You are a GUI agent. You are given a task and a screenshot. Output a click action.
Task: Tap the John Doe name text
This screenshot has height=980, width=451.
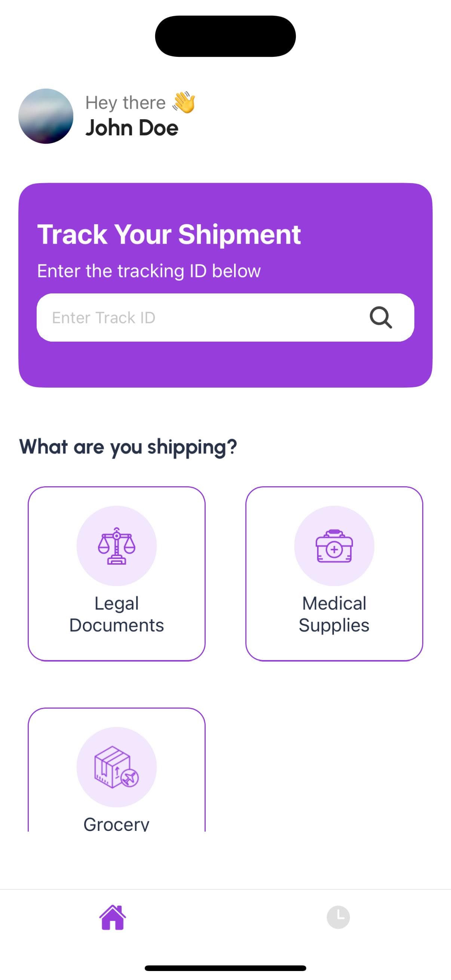pyautogui.click(x=132, y=128)
